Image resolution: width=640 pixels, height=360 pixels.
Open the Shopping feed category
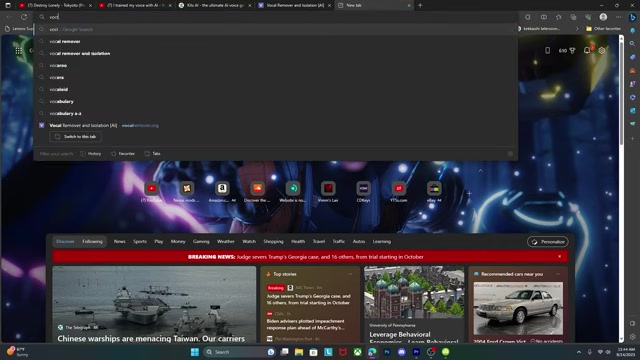click(x=273, y=242)
